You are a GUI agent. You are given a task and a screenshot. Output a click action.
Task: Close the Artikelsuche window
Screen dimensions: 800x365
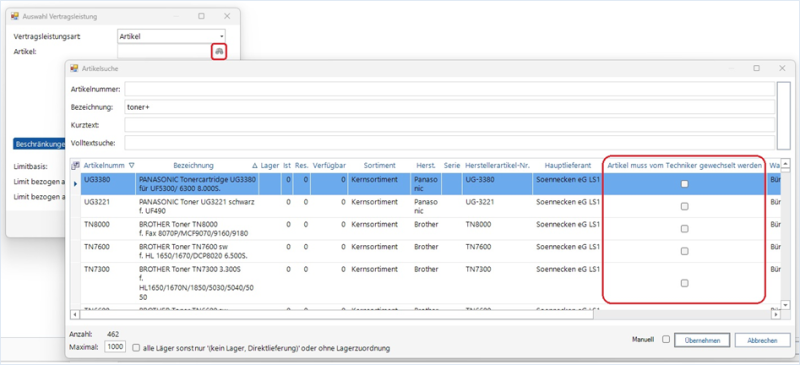click(782, 68)
